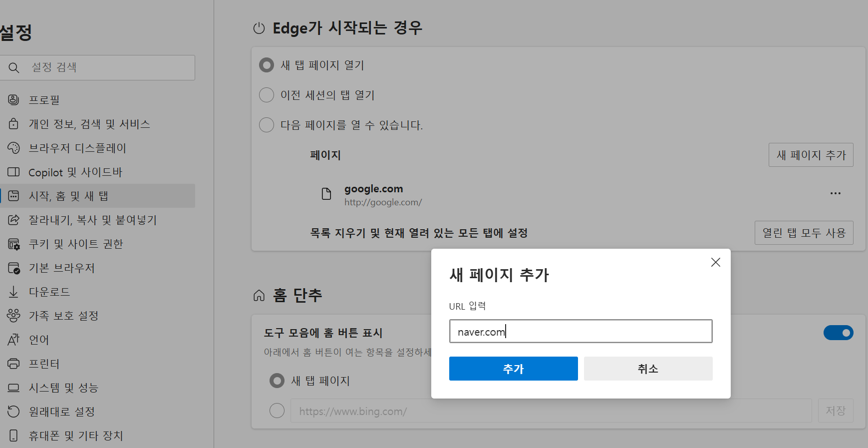The image size is (868, 448).
Task: Select the 새 탭 페이지 home button radio
Action: pos(277,381)
